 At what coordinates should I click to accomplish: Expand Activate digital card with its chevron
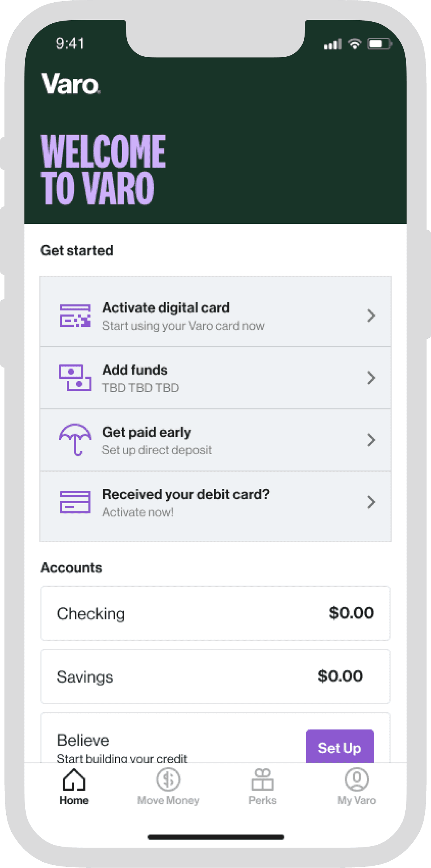(371, 315)
